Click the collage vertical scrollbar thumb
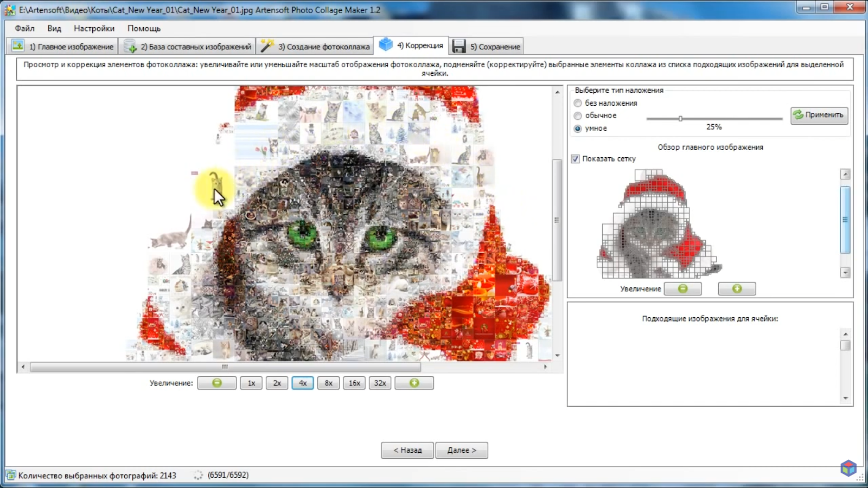 click(557, 220)
